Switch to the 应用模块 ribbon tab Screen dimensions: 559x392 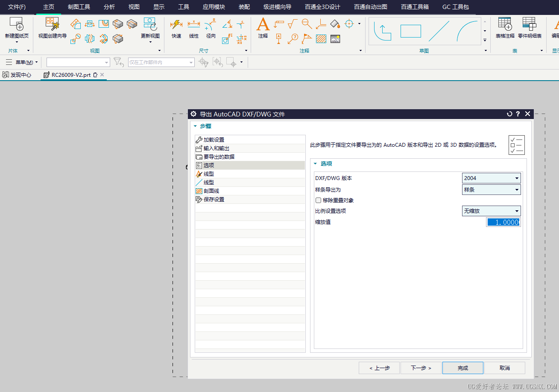pyautogui.click(x=214, y=7)
